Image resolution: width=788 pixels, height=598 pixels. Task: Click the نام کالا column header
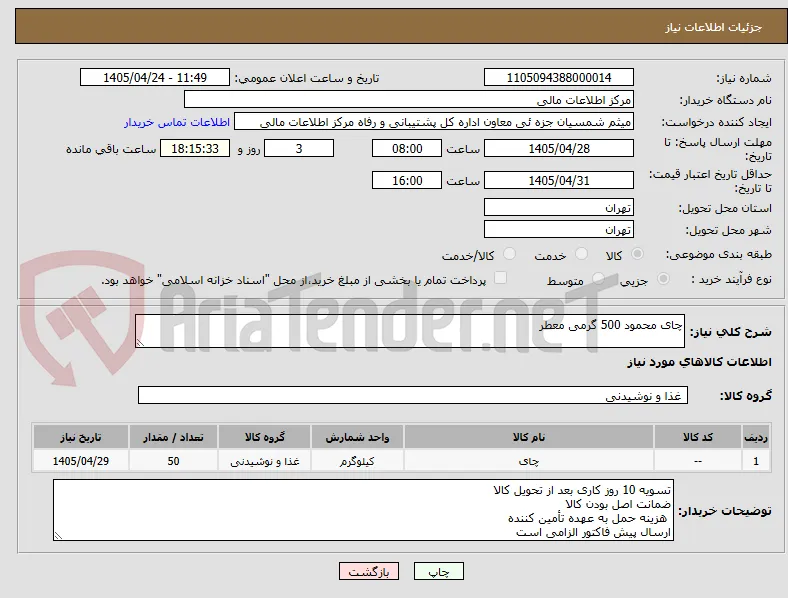point(529,437)
